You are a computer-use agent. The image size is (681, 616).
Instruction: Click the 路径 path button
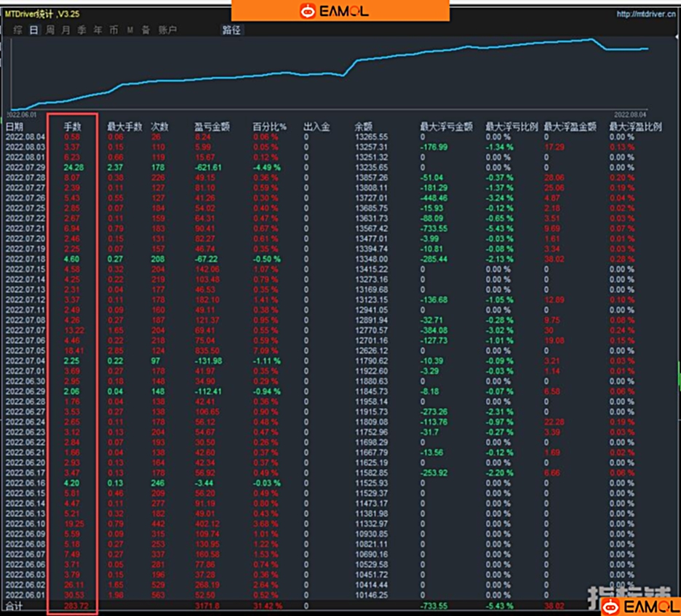point(231,30)
